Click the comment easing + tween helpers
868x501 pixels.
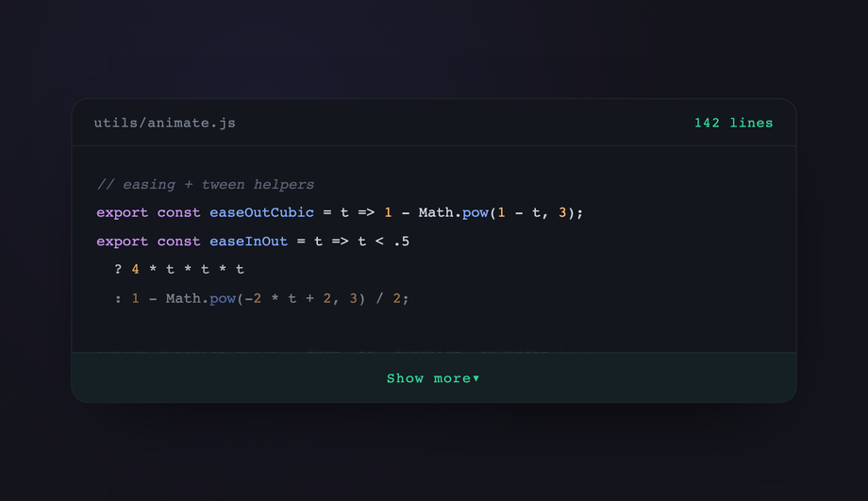click(x=206, y=184)
